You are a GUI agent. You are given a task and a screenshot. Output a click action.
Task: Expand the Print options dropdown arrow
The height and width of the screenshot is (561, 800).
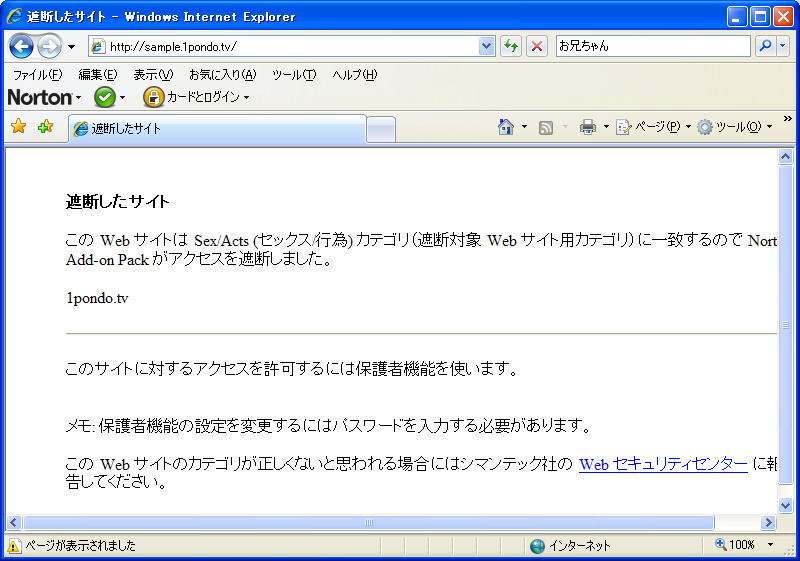pos(606,126)
